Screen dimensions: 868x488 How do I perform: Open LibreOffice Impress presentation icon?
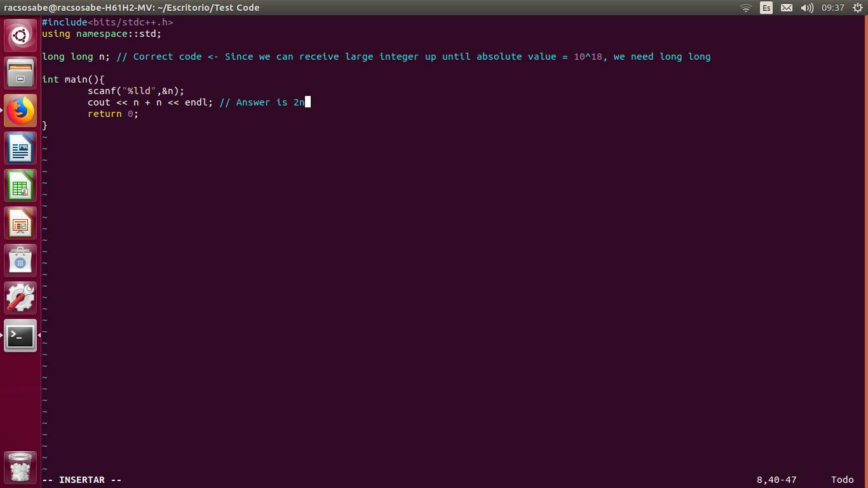pos(20,223)
